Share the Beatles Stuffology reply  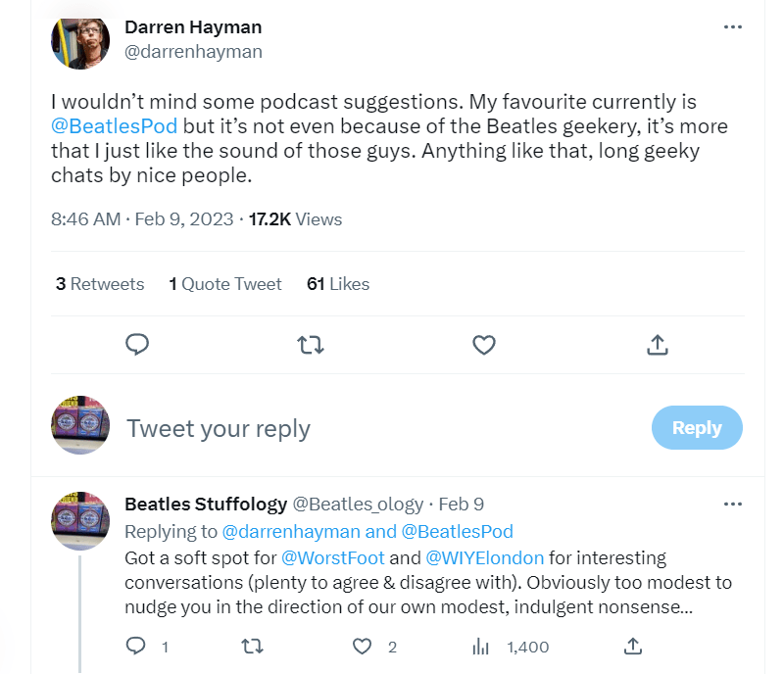tap(633, 647)
